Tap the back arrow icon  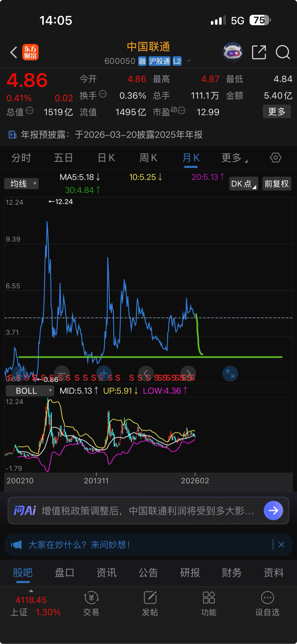click(14, 52)
